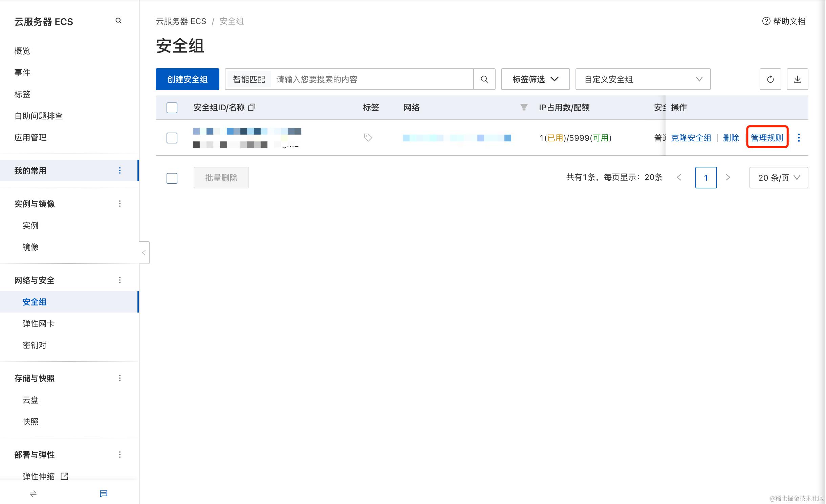Click the search submit magnifier button
Image resolution: width=826 pixels, height=504 pixels.
tap(484, 79)
